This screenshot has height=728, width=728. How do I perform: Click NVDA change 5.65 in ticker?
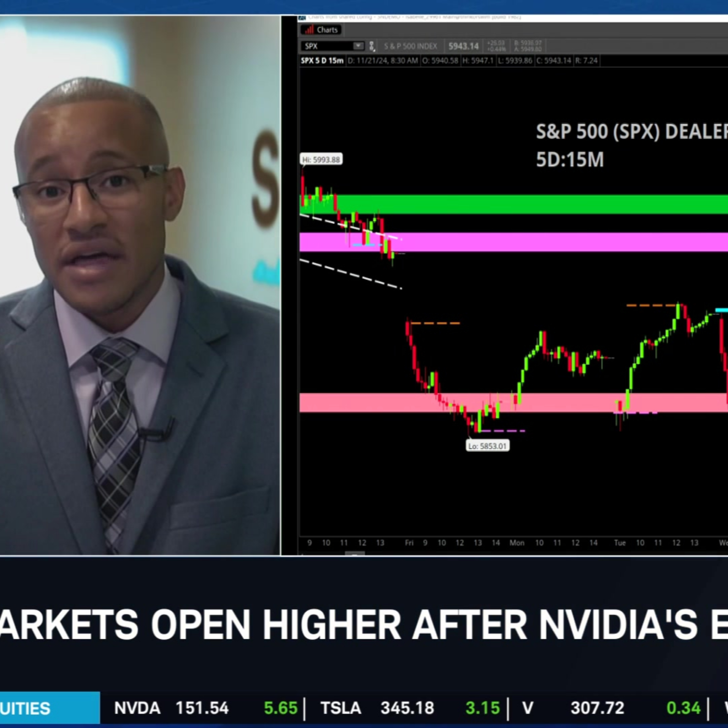coord(281,708)
